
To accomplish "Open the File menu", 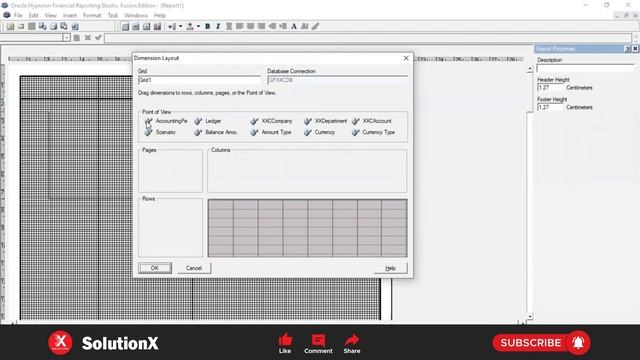I will [18, 15].
